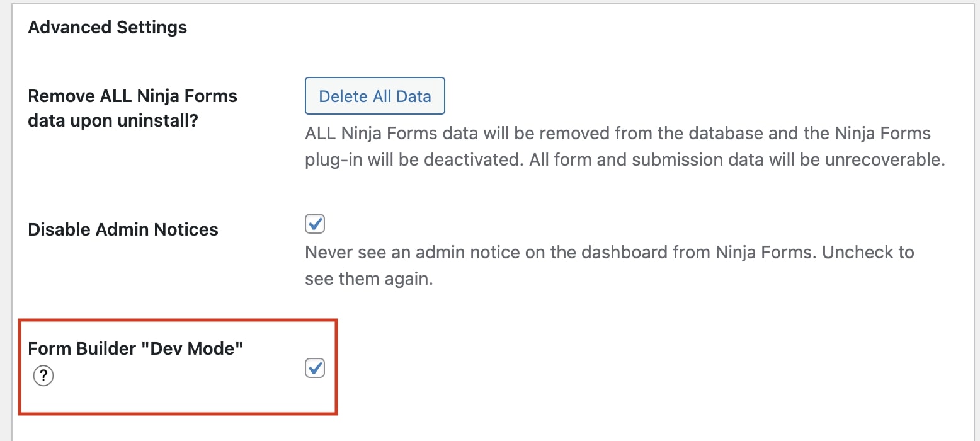Click the Delete All Data button
Viewport: 980px width, 441px height.
coord(375,96)
